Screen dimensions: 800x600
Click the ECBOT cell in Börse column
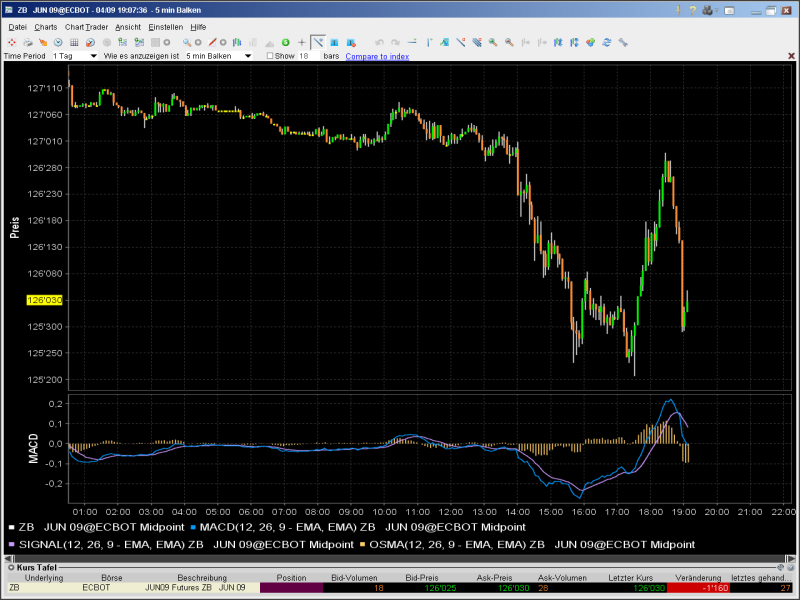coord(96,588)
